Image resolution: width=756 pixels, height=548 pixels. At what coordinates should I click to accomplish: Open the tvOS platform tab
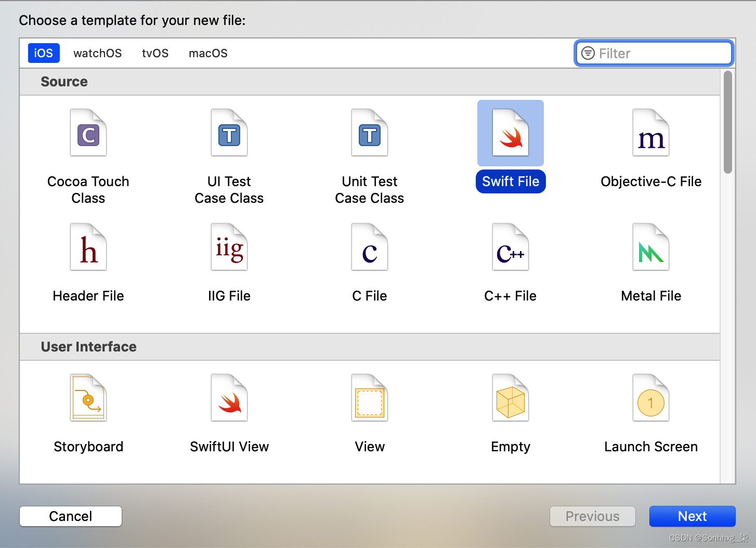(155, 53)
